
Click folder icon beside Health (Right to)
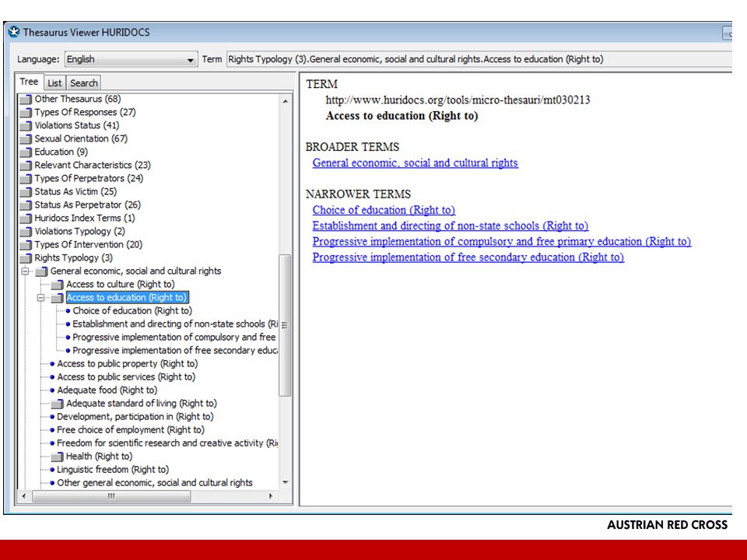click(57, 457)
